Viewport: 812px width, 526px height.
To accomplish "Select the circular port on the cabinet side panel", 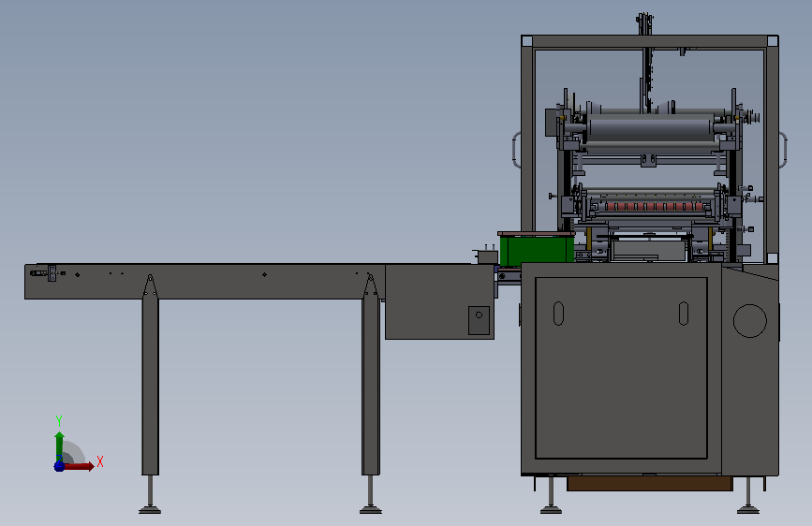I will coord(749,321).
